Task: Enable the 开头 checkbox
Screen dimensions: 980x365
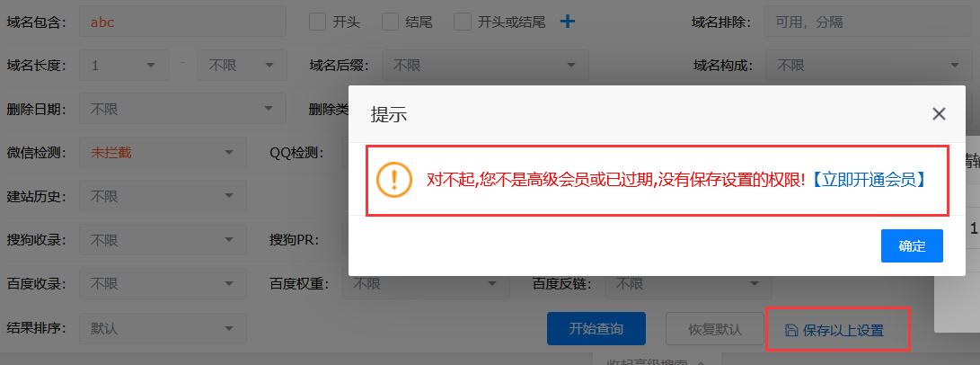Action: 317,22
